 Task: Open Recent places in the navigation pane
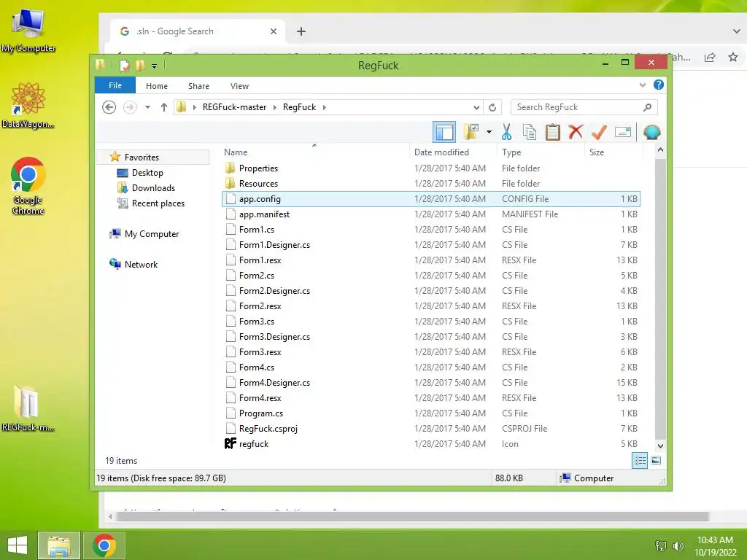(x=158, y=203)
